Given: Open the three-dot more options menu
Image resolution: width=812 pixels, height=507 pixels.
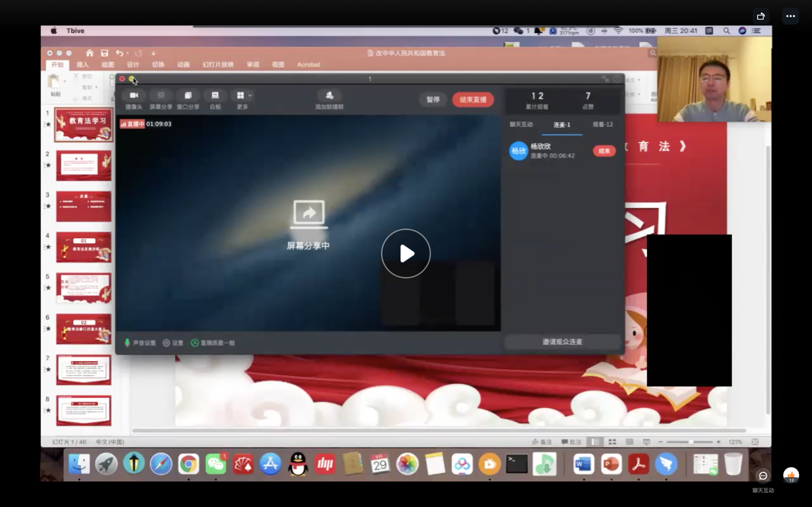Looking at the screenshot, I should point(790,16).
